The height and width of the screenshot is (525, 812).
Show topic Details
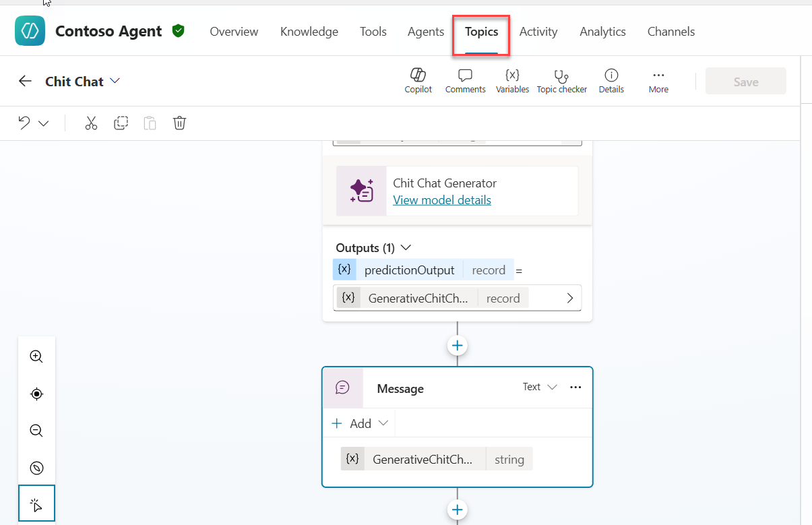(611, 81)
